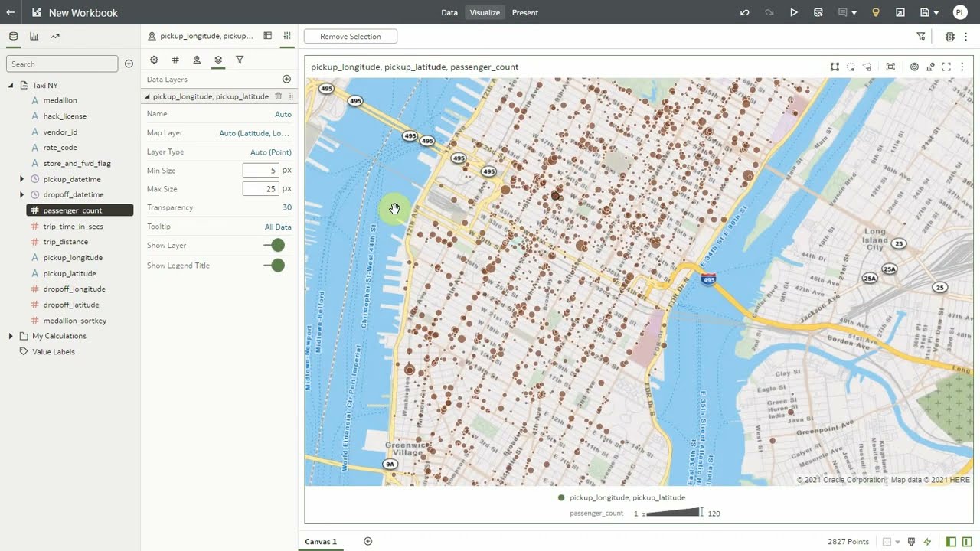
Task: Change the Transparency value 30
Action: (287, 207)
